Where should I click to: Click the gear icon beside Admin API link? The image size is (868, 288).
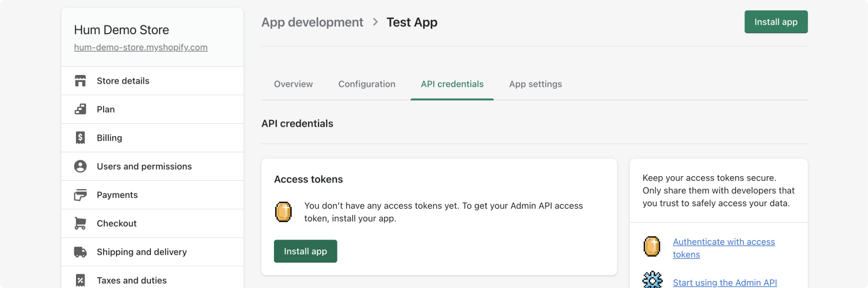tap(652, 280)
